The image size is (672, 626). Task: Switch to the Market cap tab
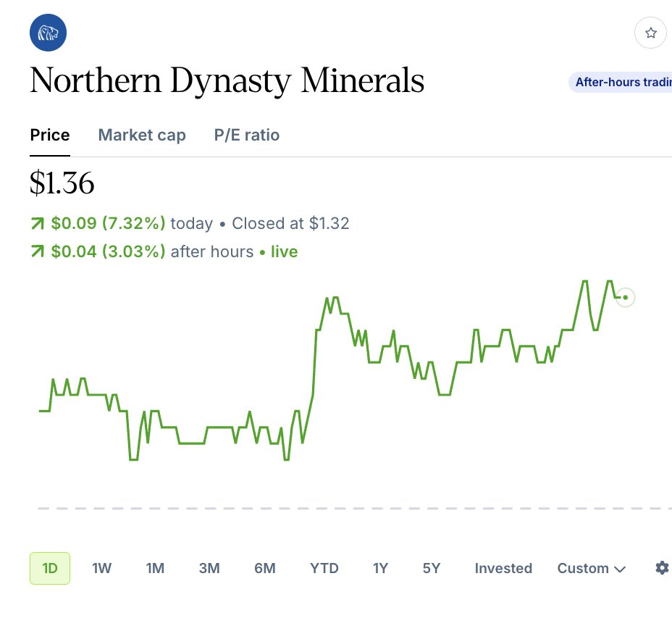[x=142, y=135]
